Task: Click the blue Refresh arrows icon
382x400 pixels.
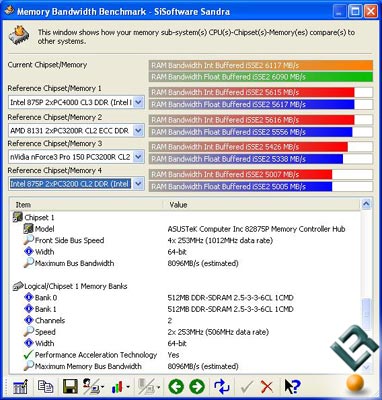Action: click(x=222, y=387)
